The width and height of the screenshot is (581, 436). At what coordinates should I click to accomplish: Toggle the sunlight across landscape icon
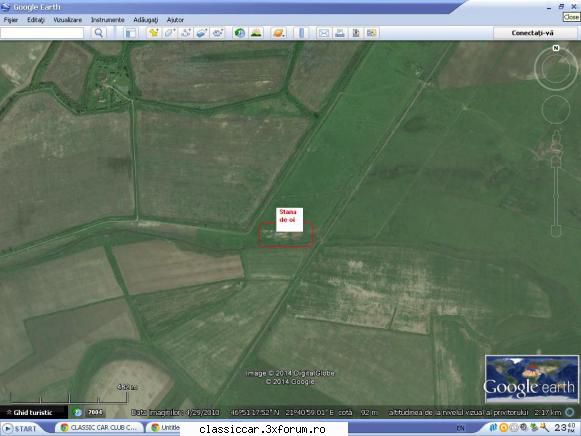pos(256,33)
